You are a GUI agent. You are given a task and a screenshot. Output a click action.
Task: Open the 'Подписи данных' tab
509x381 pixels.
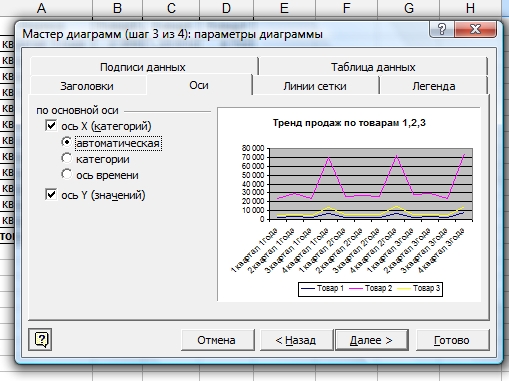(x=143, y=67)
